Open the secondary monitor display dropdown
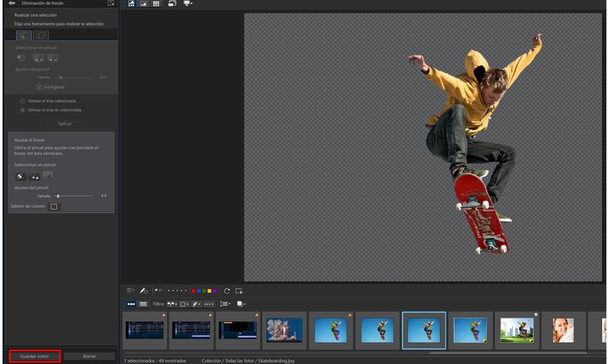 [188, 4]
